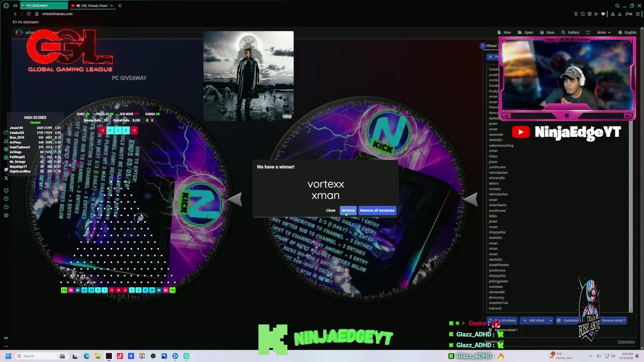This screenshot has width=644, height=362.
Task: Click the album cover thumbnail
Action: [249, 76]
